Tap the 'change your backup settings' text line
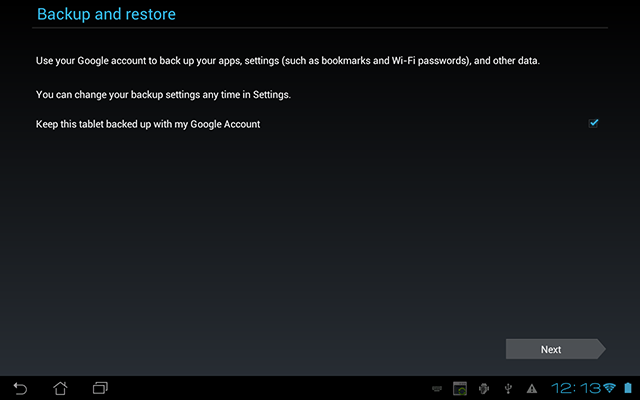Image resolution: width=640 pixels, height=400 pixels. tap(163, 95)
